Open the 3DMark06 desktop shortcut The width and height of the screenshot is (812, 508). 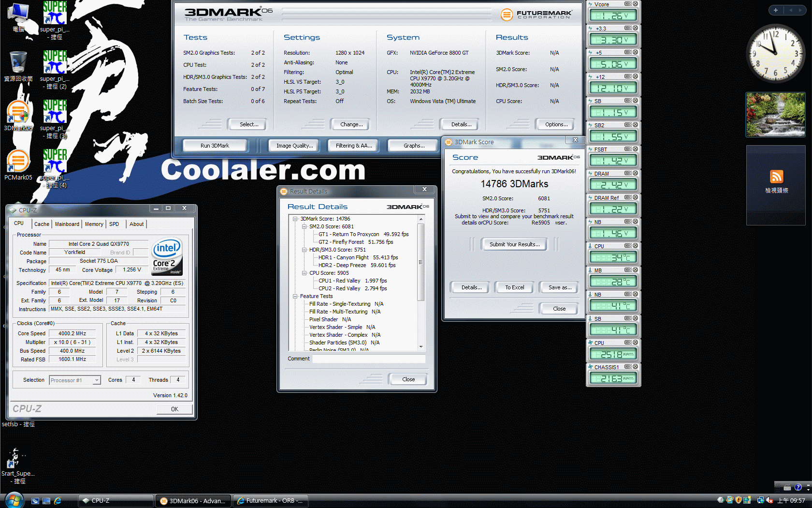pyautogui.click(x=18, y=116)
